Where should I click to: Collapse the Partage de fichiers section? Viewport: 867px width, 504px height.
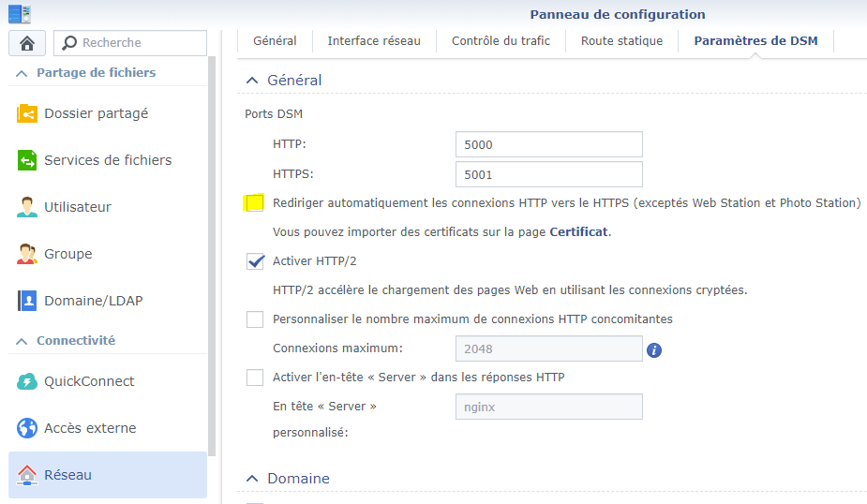coord(22,73)
